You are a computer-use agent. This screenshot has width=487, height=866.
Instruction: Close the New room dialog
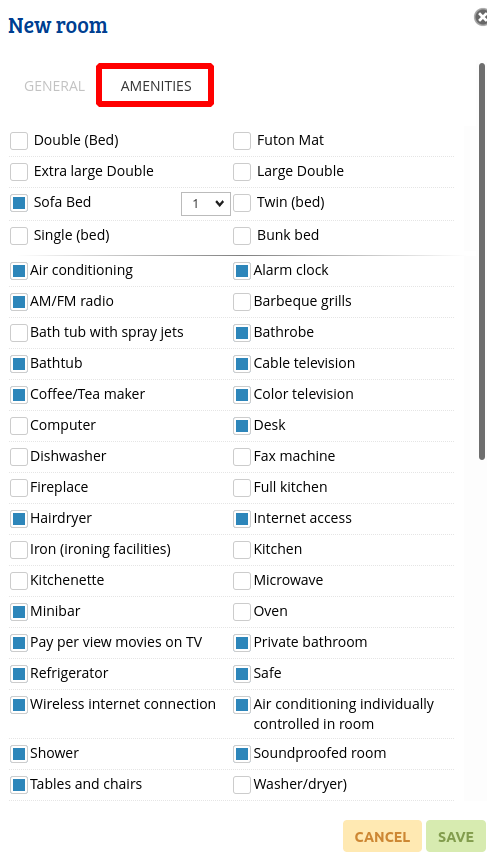point(481,18)
